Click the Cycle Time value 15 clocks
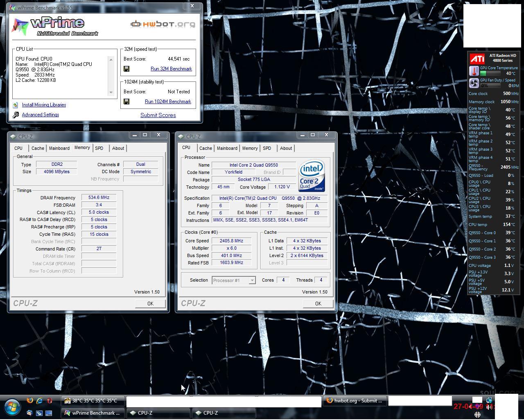 tap(99, 235)
